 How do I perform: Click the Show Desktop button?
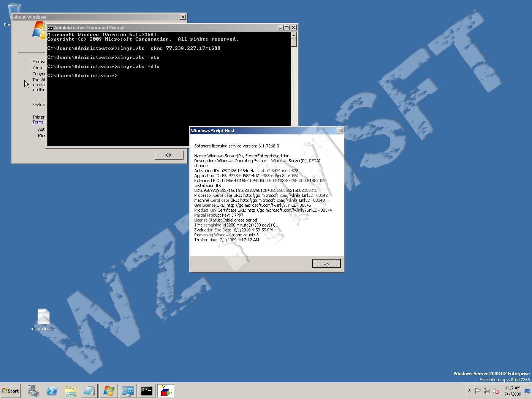(x=527, y=391)
